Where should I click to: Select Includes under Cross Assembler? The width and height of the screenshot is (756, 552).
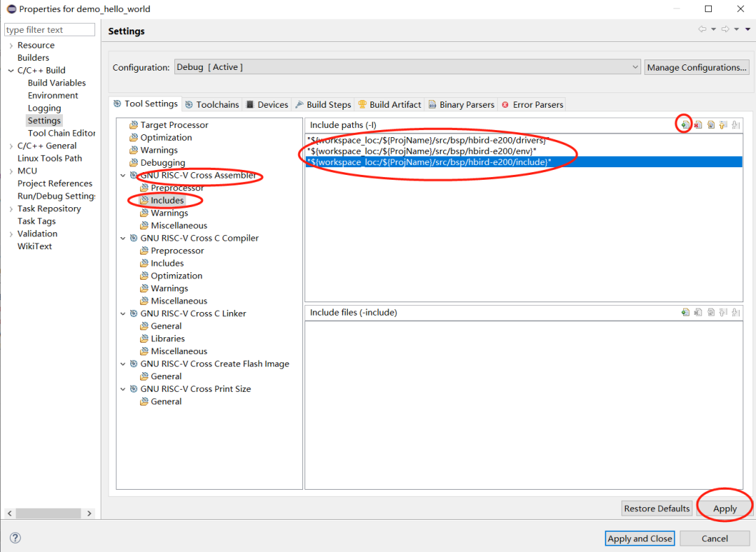[167, 200]
